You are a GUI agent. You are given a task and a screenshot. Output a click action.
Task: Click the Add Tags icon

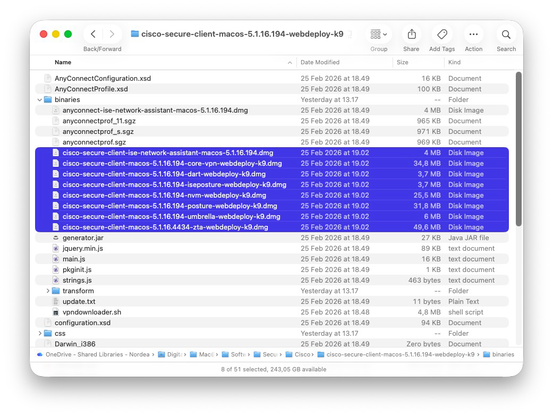coord(442,34)
